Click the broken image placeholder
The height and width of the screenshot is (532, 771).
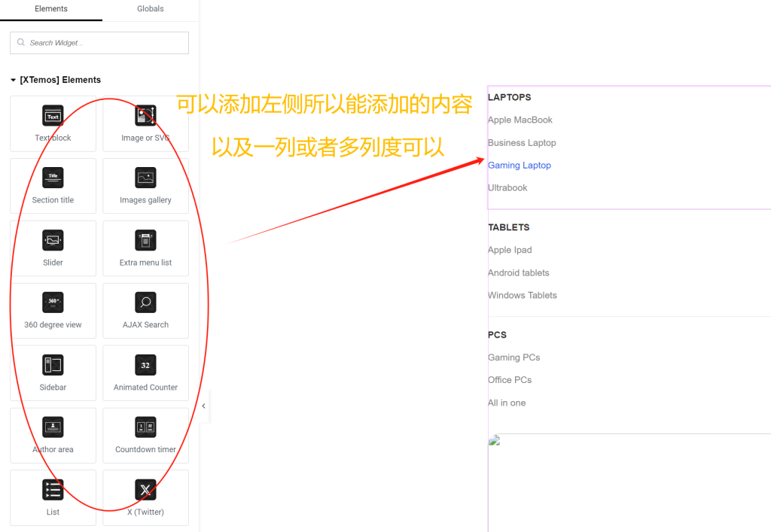coord(494,440)
